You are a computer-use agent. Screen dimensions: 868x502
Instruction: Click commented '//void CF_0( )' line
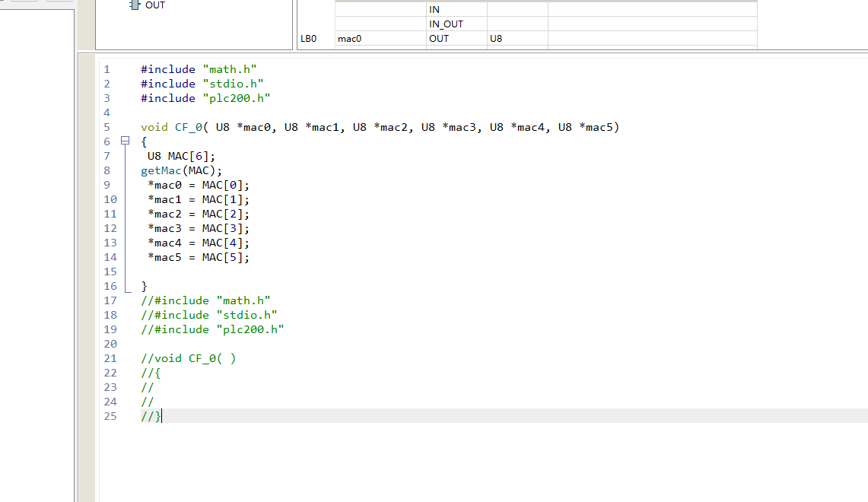tap(188, 358)
